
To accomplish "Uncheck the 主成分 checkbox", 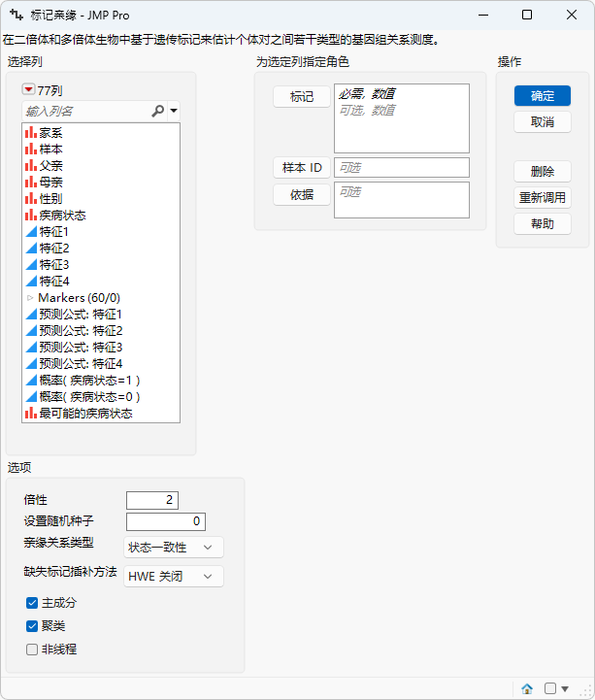I will click(32, 603).
